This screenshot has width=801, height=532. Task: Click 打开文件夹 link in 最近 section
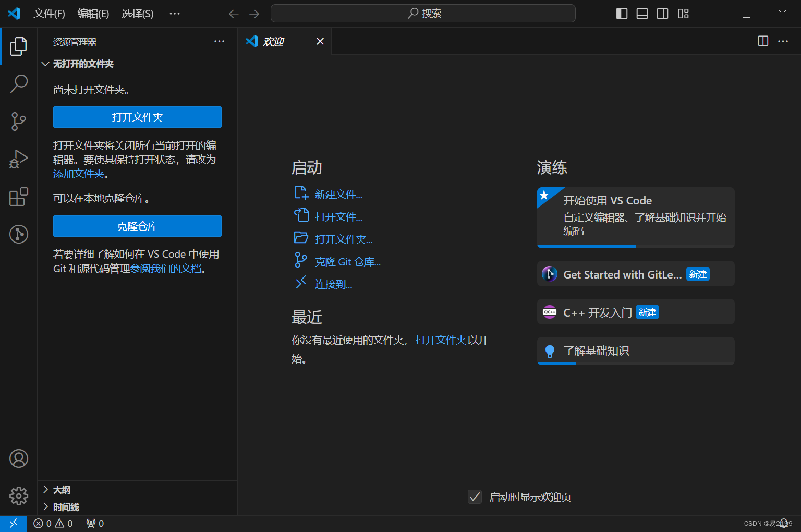pos(441,340)
